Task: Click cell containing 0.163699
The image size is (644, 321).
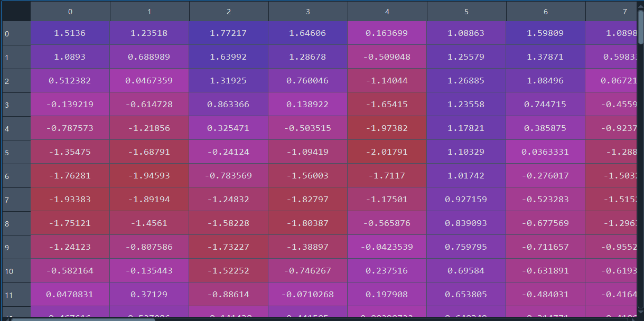Action: [x=387, y=33]
